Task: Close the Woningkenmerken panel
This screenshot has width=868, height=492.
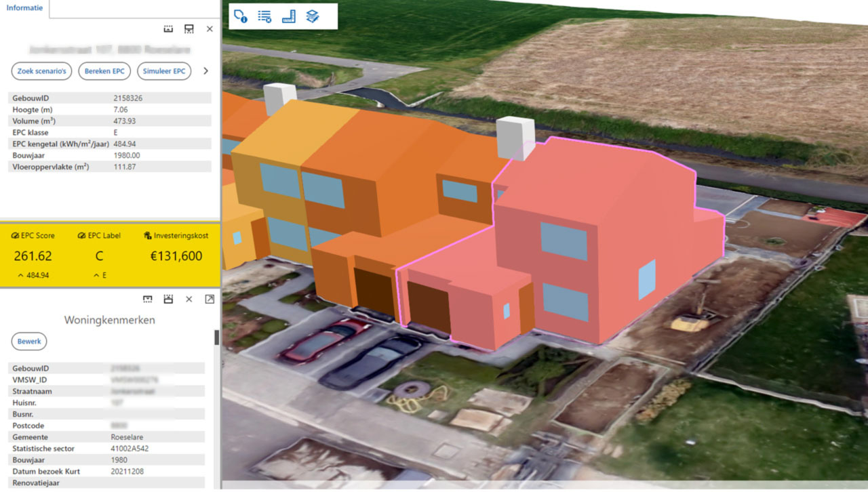Action: 189,299
